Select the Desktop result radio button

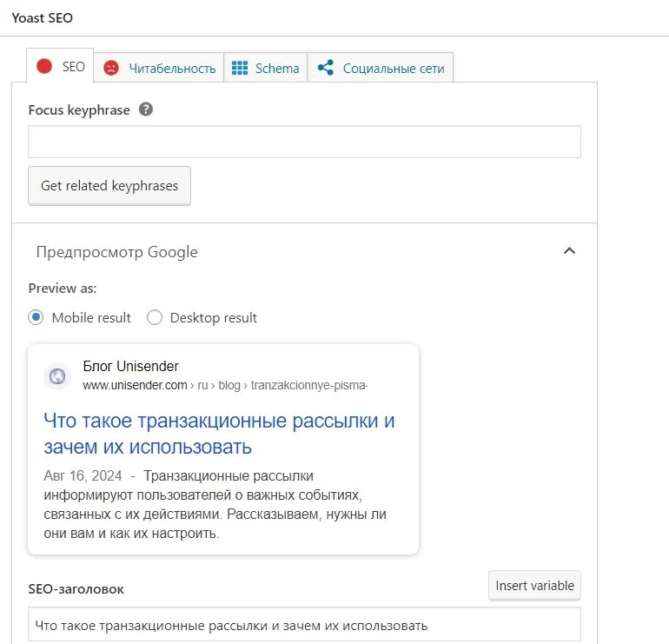pos(155,318)
